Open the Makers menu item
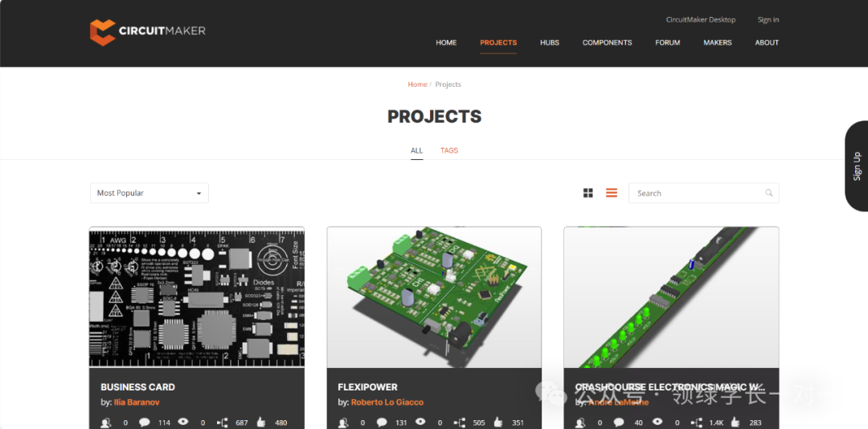 718,43
